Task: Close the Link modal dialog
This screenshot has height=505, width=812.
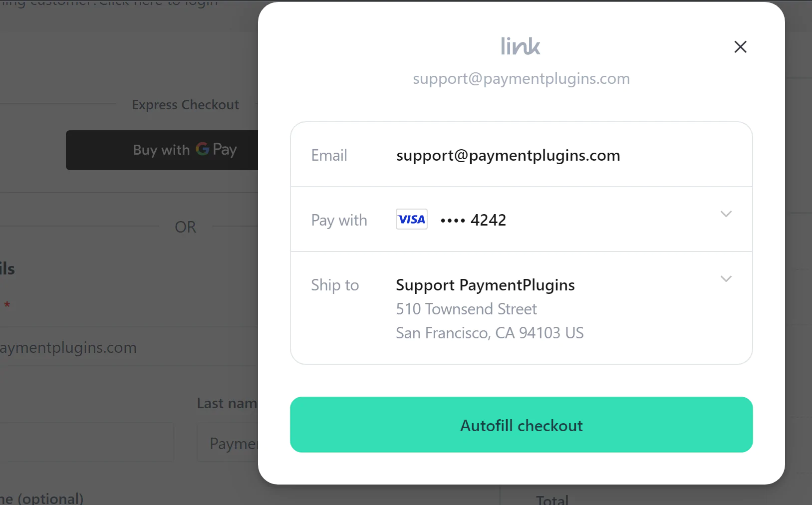Action: tap(740, 47)
